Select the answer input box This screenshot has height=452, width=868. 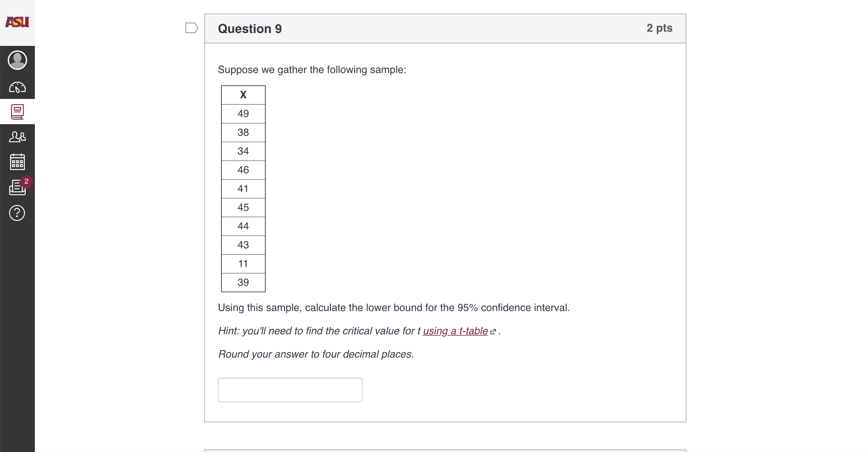(x=290, y=390)
